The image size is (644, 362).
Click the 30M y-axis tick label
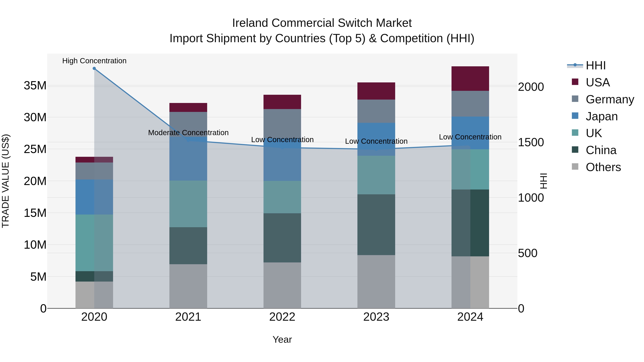[35, 117]
